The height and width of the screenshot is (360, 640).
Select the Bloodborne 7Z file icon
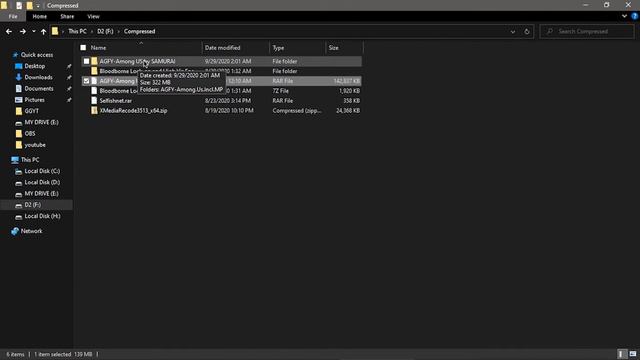pyautogui.click(x=94, y=91)
